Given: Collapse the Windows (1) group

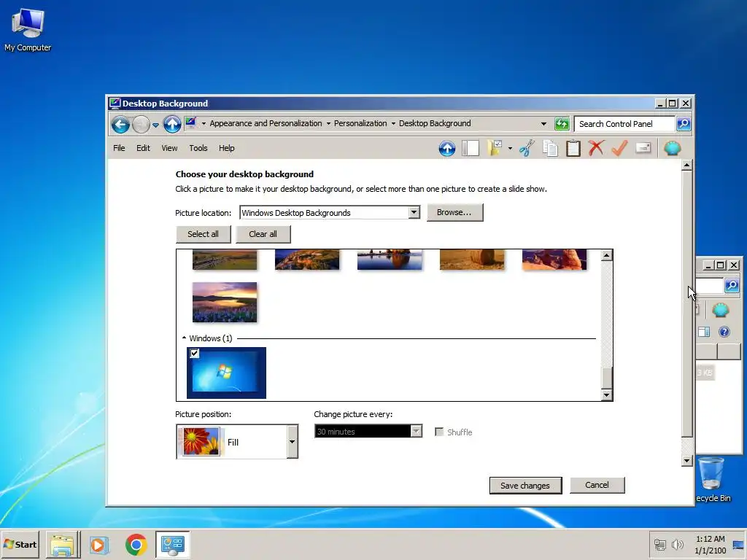Looking at the screenshot, I should [x=184, y=338].
